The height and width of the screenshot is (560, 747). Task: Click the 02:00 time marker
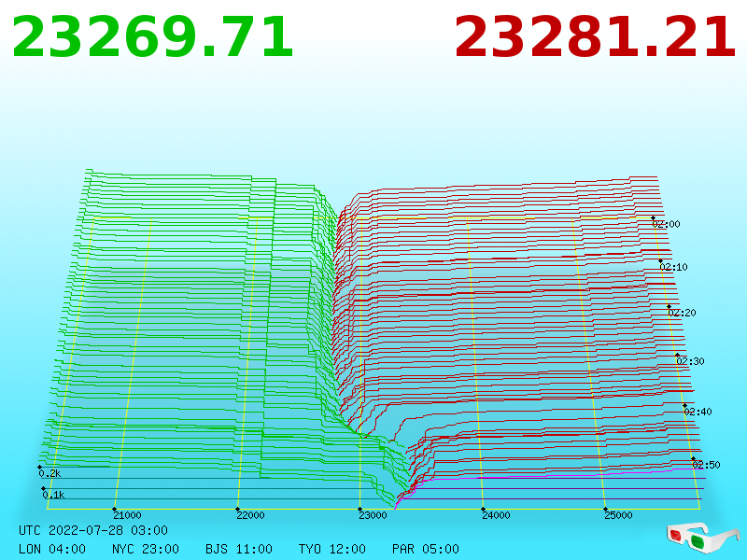point(666,224)
